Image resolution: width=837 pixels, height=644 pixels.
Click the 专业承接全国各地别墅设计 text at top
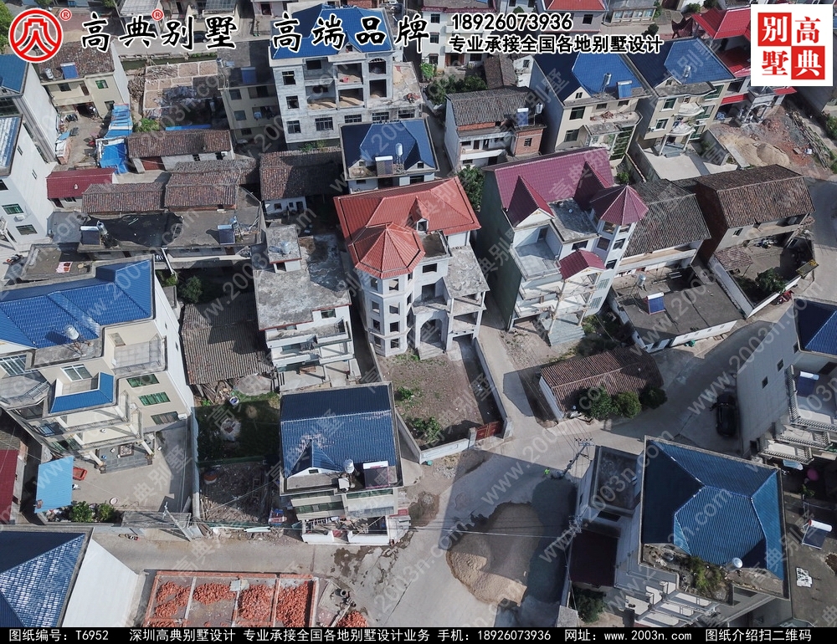point(556,44)
